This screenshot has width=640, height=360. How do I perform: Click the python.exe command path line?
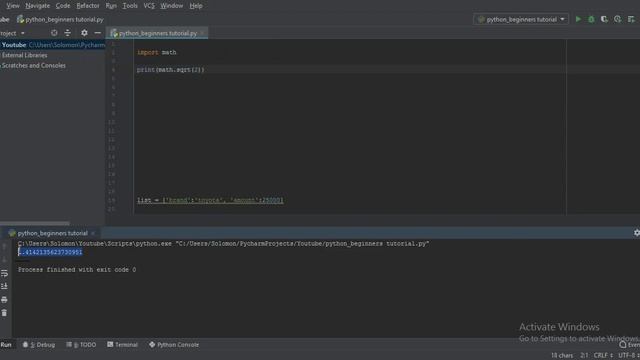point(223,244)
